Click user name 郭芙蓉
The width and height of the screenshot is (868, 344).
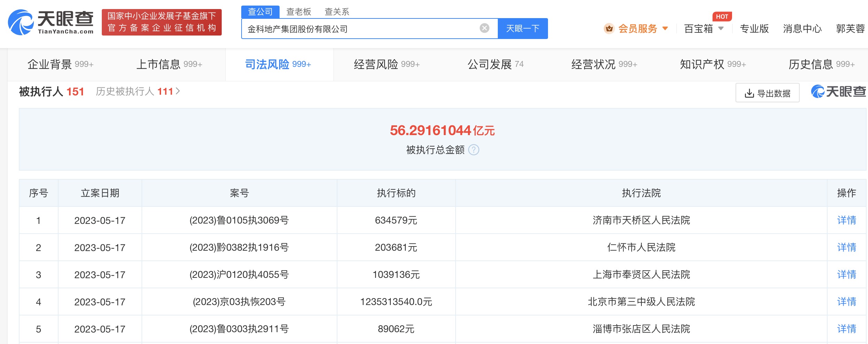851,29
